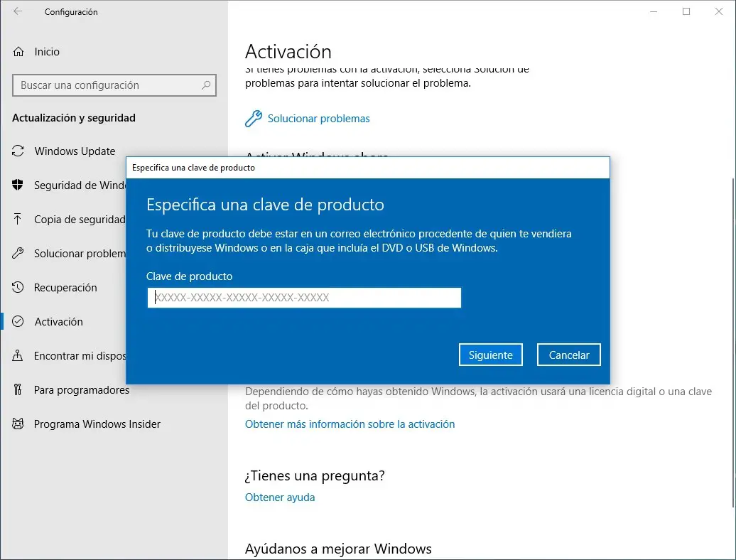Click the Activación page heading
736x560 pixels.
pos(288,52)
